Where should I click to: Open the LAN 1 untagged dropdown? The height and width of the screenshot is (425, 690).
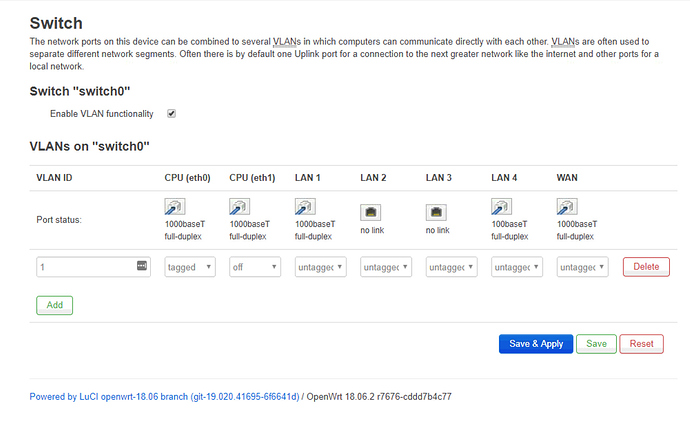320,267
